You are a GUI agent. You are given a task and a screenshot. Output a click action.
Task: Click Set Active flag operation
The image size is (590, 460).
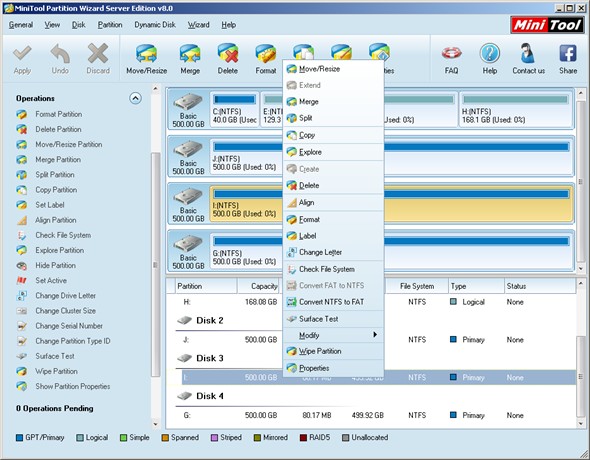tap(51, 280)
